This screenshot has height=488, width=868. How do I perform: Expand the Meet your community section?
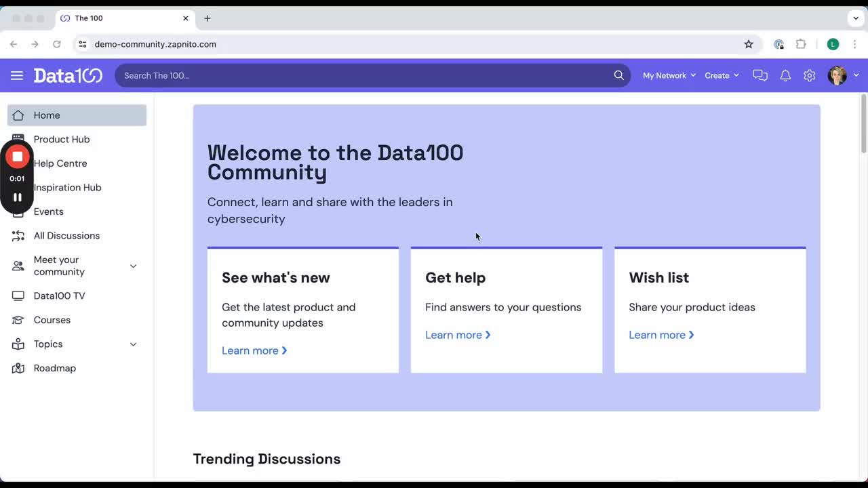[133, 266]
